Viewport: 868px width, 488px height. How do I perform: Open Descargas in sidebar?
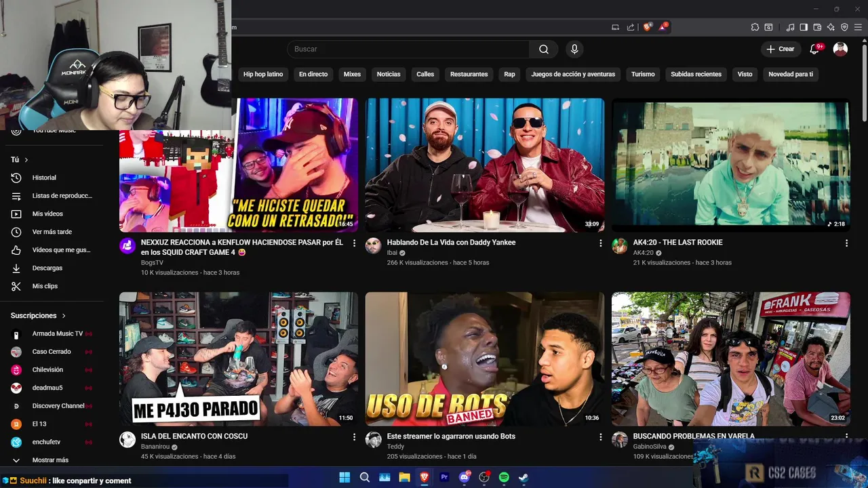[53, 268]
